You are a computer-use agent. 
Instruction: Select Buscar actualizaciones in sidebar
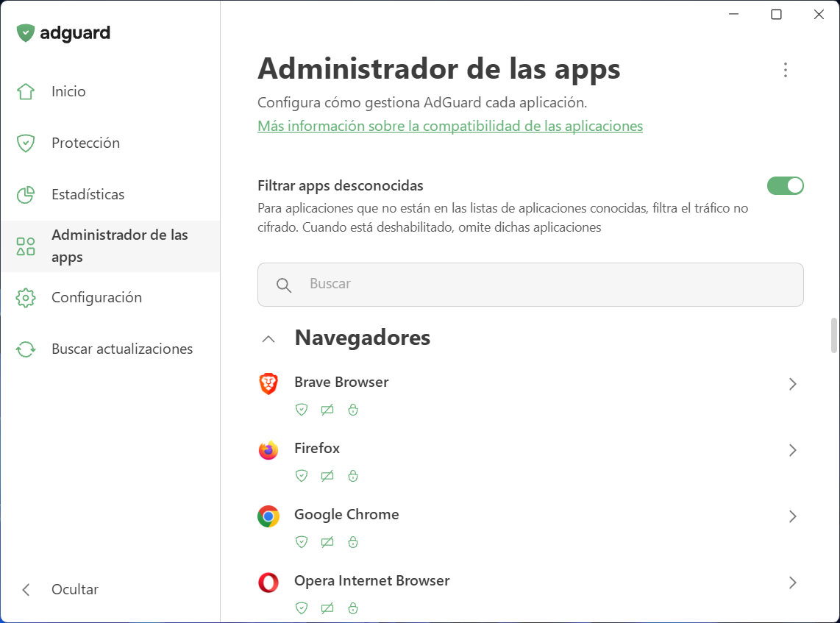tap(110, 349)
